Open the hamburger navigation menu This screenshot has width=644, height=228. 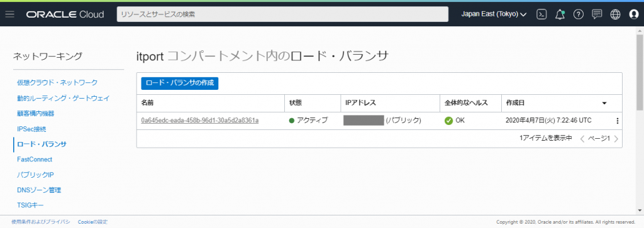coord(10,14)
